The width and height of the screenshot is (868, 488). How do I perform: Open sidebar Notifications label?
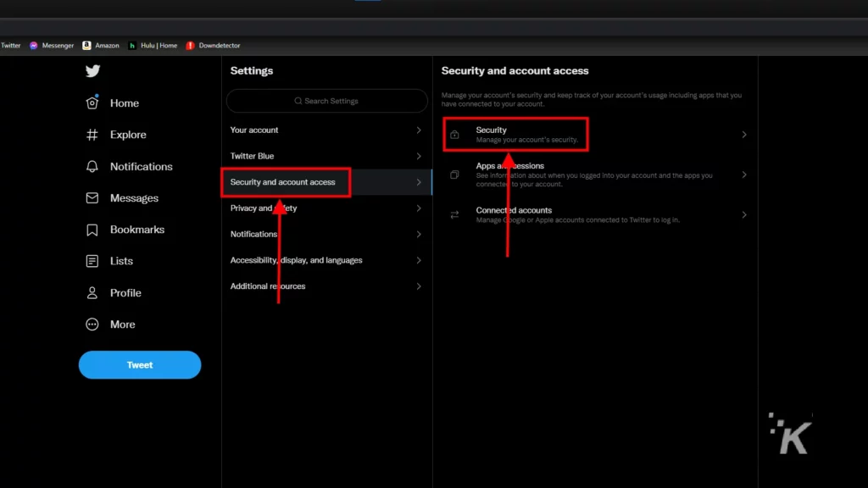[142, 167]
